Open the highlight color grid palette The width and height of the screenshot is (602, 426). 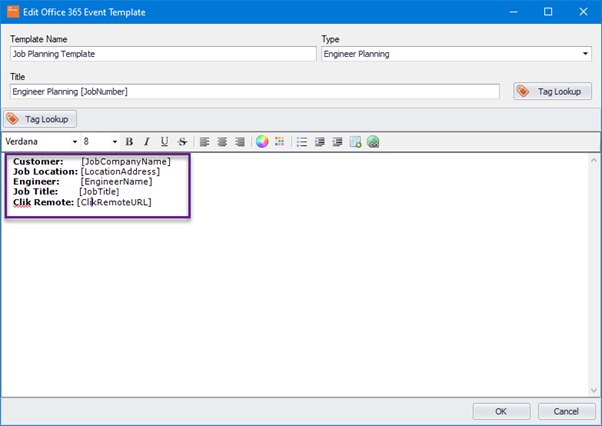(x=280, y=142)
